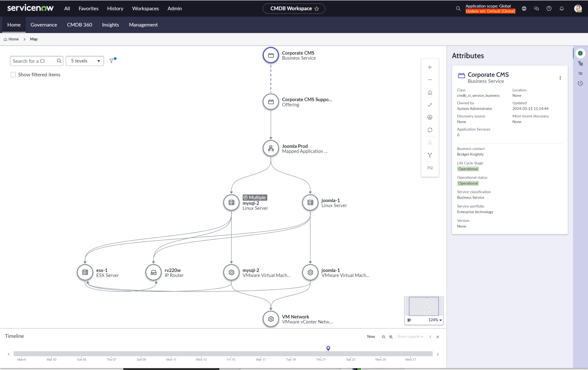Viewport: 588px width, 370px height.
Task: Click the timeline location marker pin
Action: pos(328,348)
